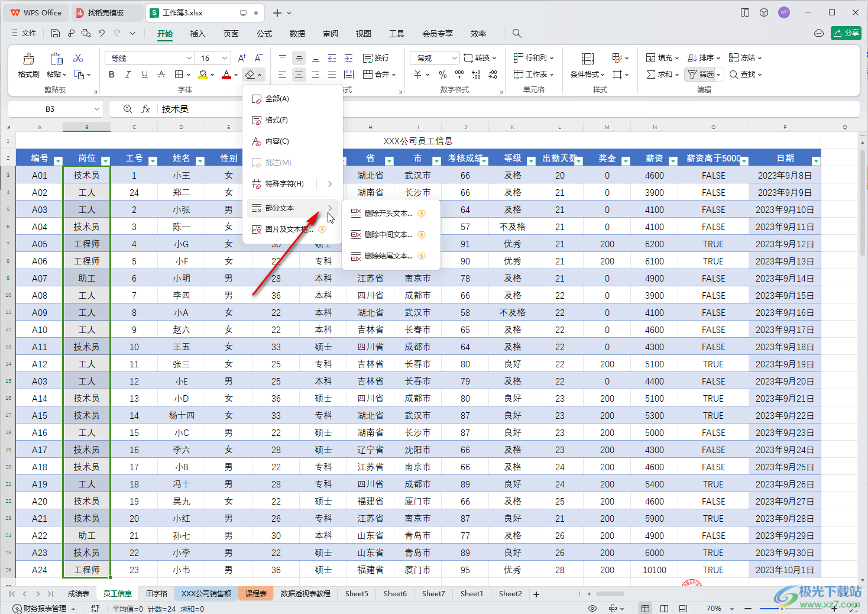Click the Format Painter (格式刷) icon
Image resolution: width=868 pixels, height=614 pixels.
(x=28, y=59)
